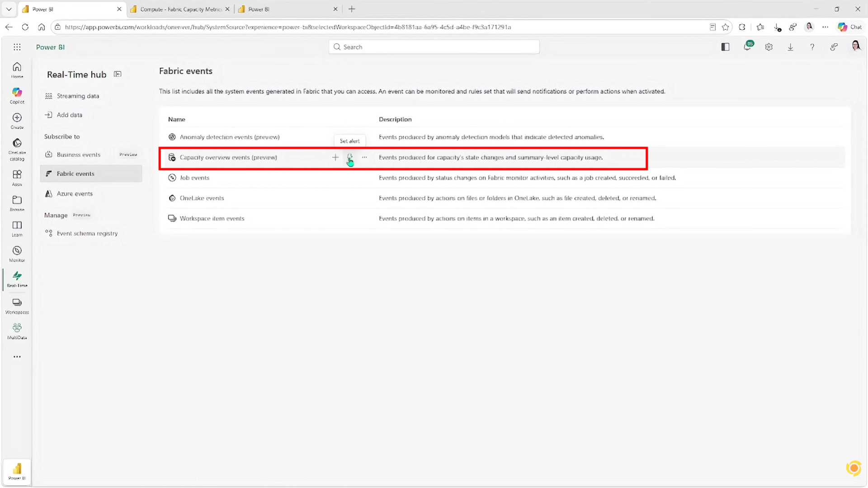Screen dimensions: 868x488
Task: Click the Search box
Action: coord(434,47)
